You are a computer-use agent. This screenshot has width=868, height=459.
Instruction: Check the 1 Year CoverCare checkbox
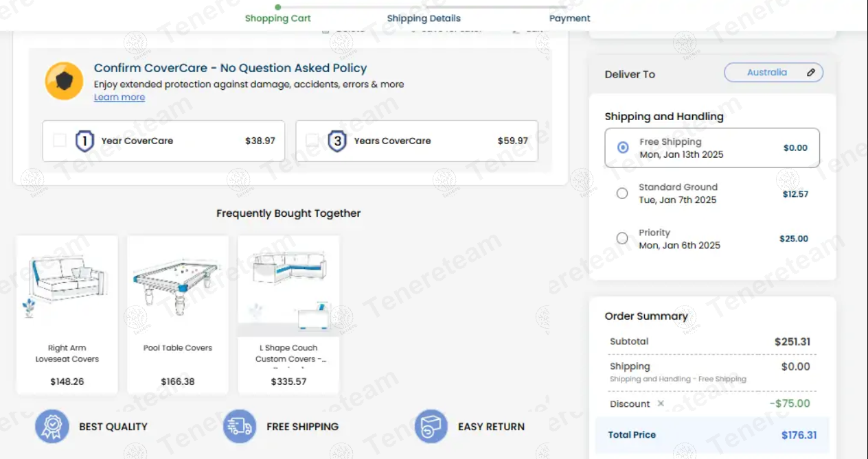click(60, 141)
